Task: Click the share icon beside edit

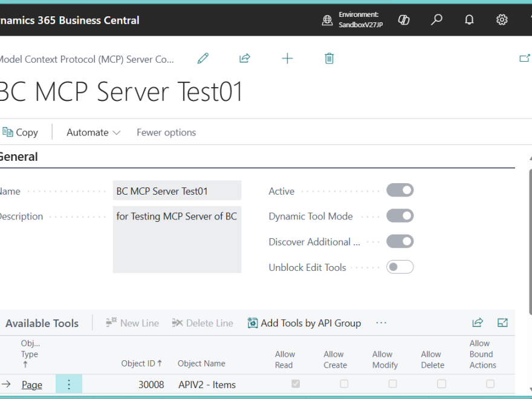Action: [x=245, y=59]
